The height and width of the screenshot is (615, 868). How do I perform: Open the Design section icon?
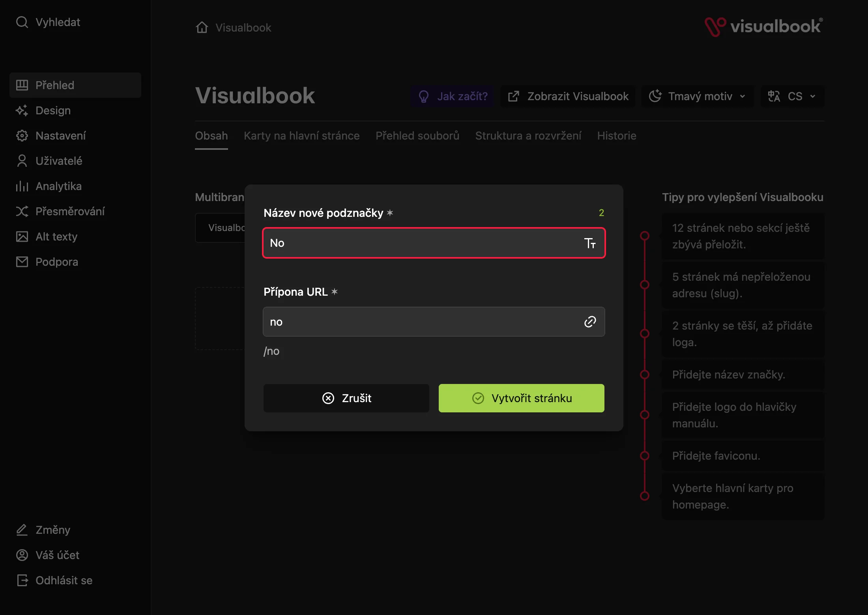tap(22, 110)
